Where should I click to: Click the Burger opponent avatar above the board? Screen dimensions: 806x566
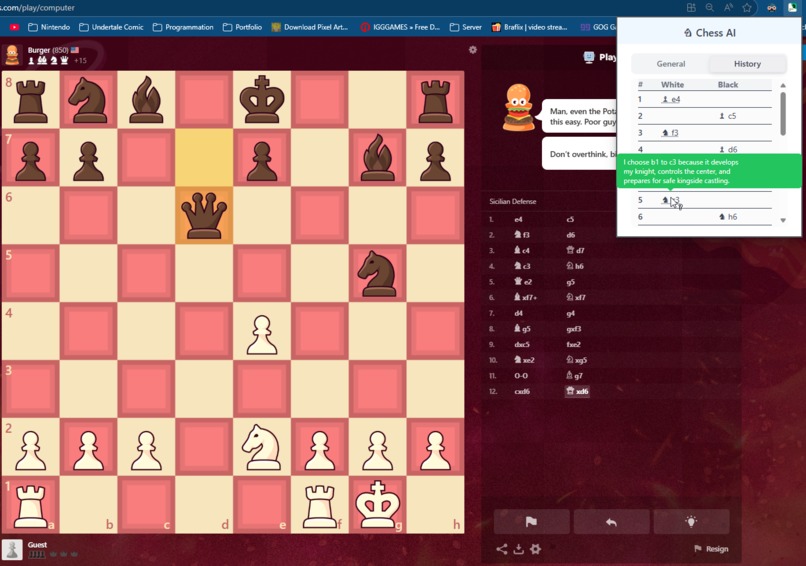click(12, 54)
